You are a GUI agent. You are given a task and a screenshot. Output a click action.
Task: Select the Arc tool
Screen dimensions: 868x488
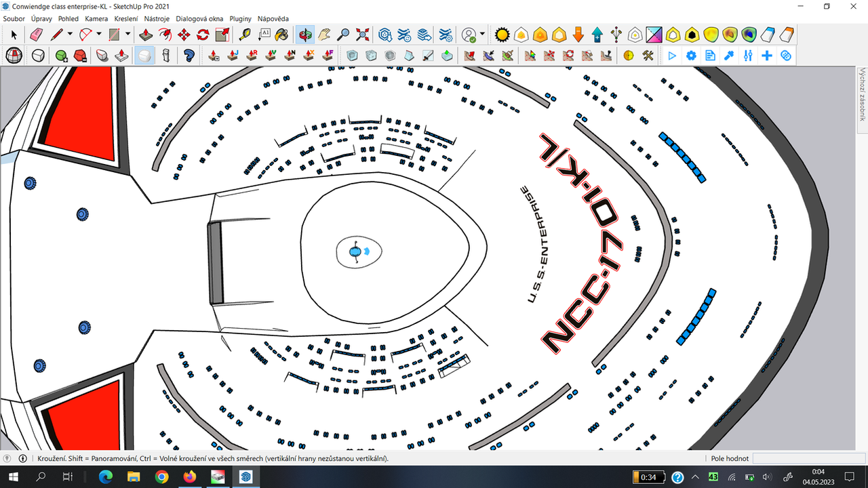click(86, 35)
